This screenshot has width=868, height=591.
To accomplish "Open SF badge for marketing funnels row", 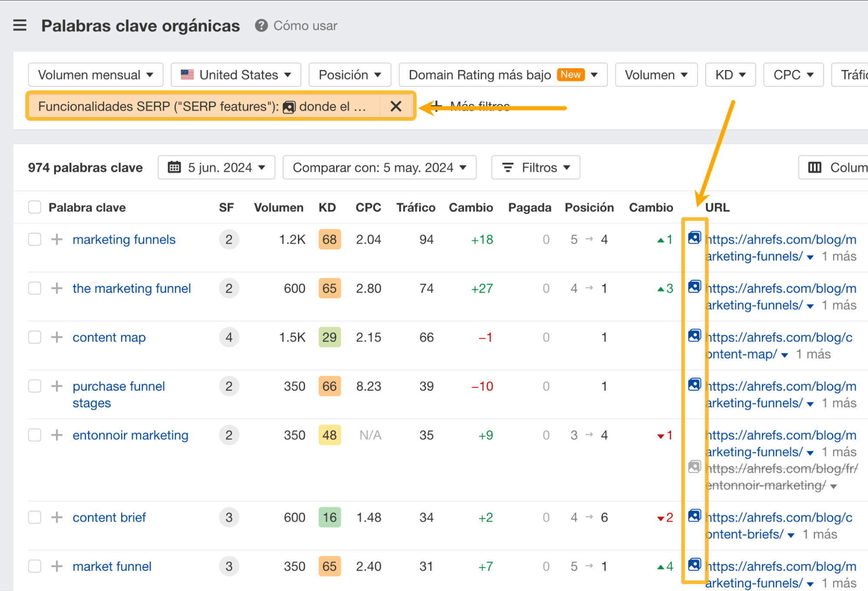I will pos(229,239).
